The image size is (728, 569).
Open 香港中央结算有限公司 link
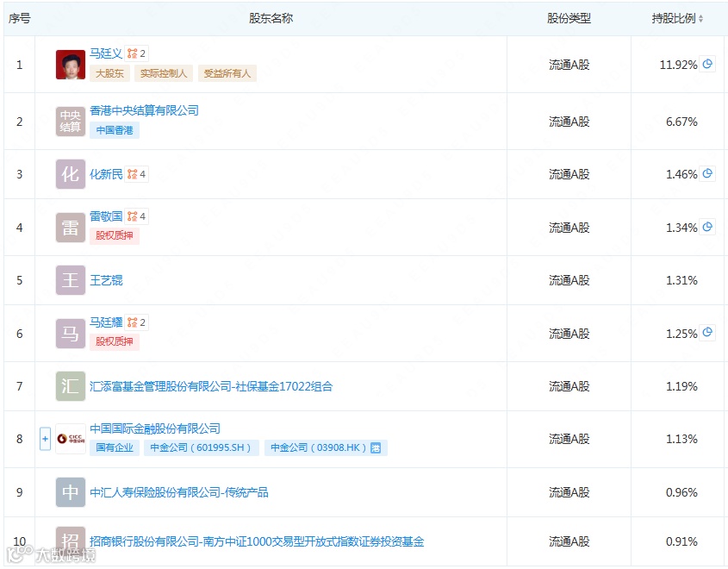pyautogui.click(x=144, y=110)
